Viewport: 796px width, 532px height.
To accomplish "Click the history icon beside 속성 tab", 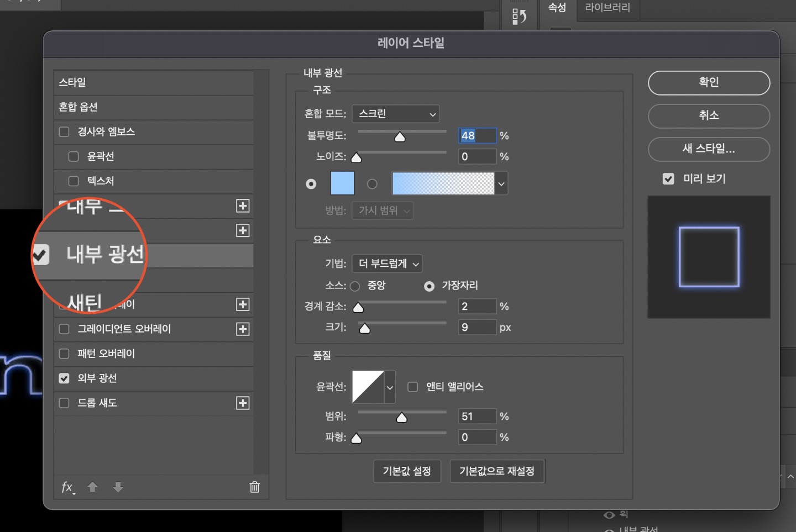I will [519, 15].
